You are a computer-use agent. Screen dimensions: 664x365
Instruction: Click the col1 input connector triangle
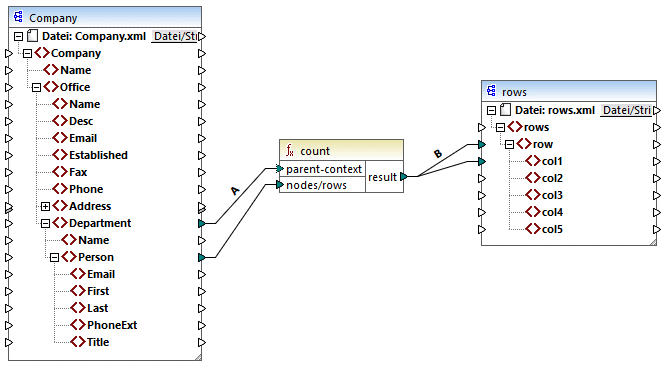tap(481, 161)
